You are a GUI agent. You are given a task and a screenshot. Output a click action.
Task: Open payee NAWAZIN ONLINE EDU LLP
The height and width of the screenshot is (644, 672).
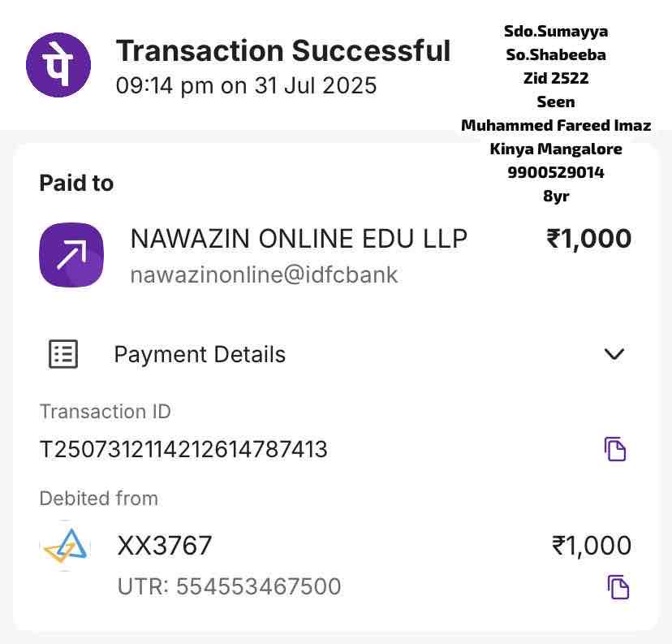(x=299, y=239)
